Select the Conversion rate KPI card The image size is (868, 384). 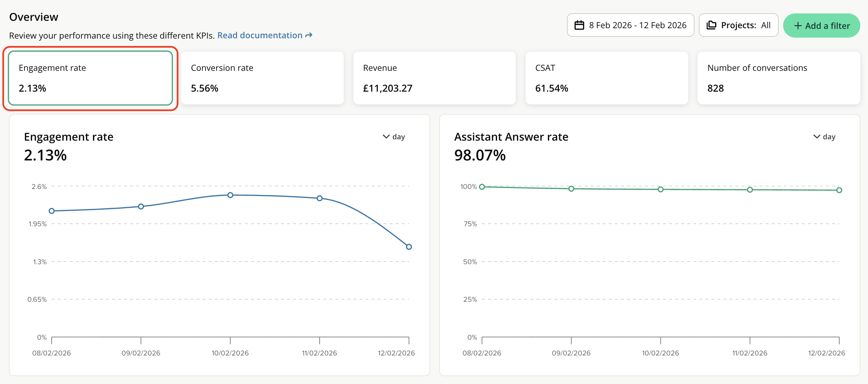click(262, 78)
